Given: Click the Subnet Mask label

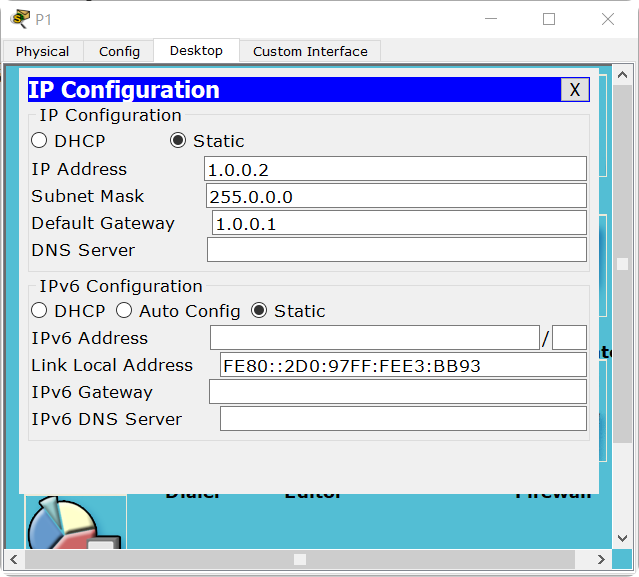Looking at the screenshot, I should 88,196.
